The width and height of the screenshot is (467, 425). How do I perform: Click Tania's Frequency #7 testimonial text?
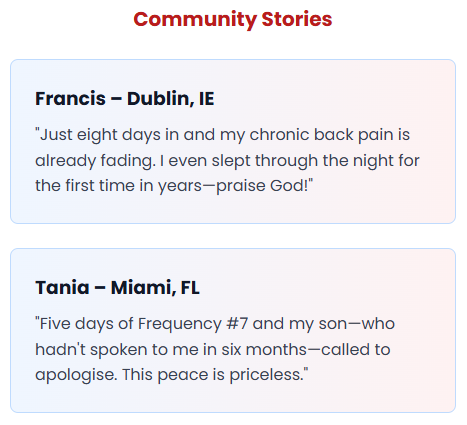pos(215,349)
